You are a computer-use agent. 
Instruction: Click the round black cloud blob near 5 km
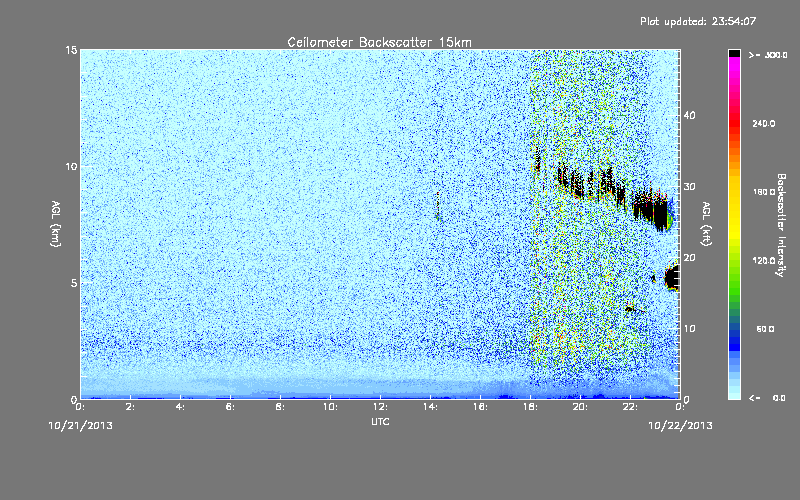click(672, 279)
